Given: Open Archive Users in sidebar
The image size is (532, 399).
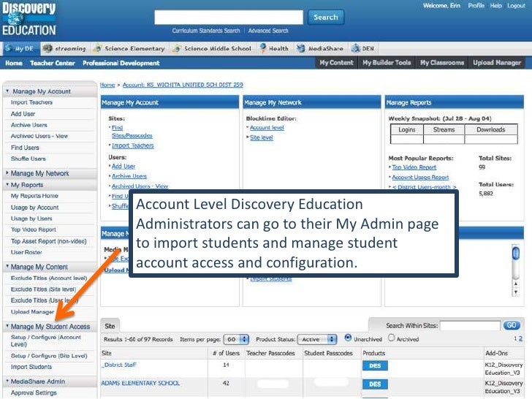Looking at the screenshot, I should (28, 125).
